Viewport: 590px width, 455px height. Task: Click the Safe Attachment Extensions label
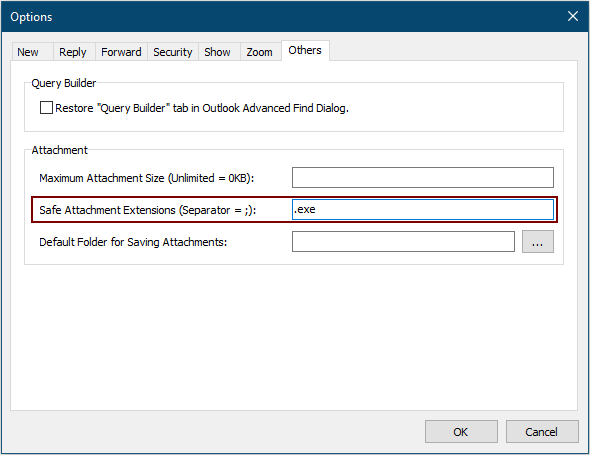click(x=148, y=210)
